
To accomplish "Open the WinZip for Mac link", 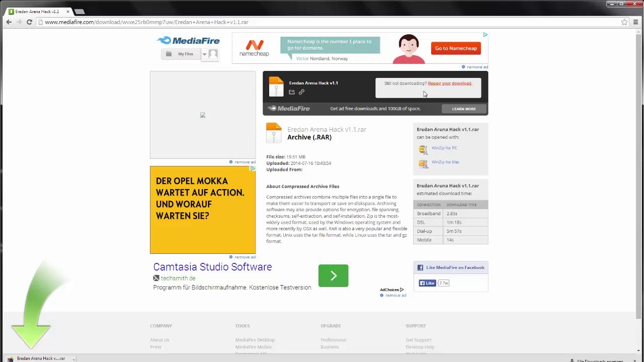I will 445,162.
